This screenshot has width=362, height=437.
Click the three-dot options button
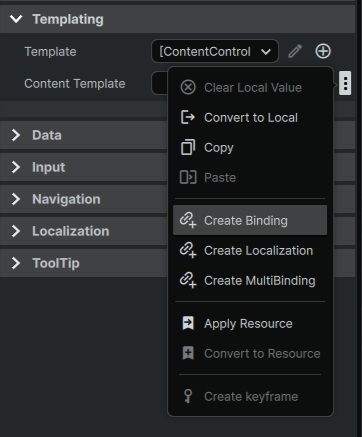point(345,83)
